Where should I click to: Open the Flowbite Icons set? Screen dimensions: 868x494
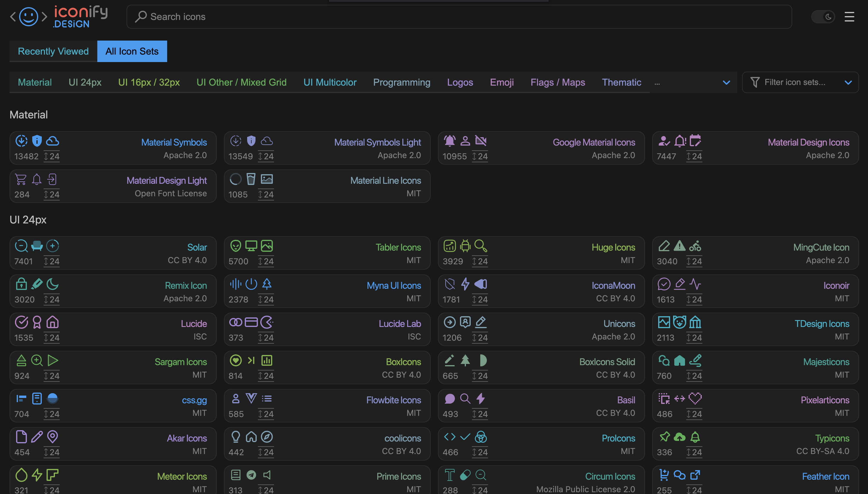[327, 406]
